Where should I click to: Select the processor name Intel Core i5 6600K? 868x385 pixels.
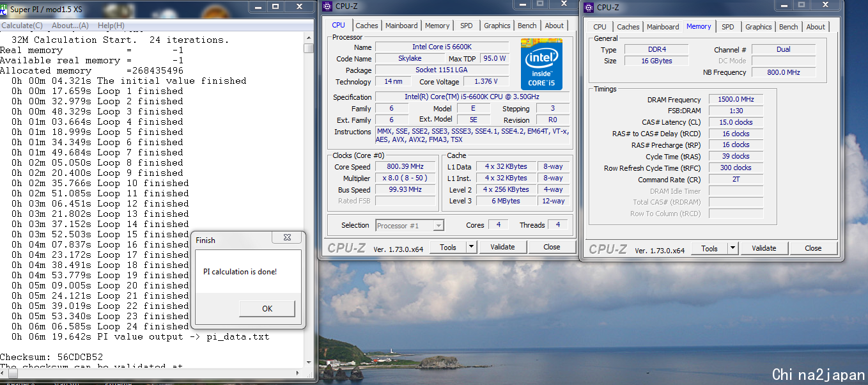point(442,47)
